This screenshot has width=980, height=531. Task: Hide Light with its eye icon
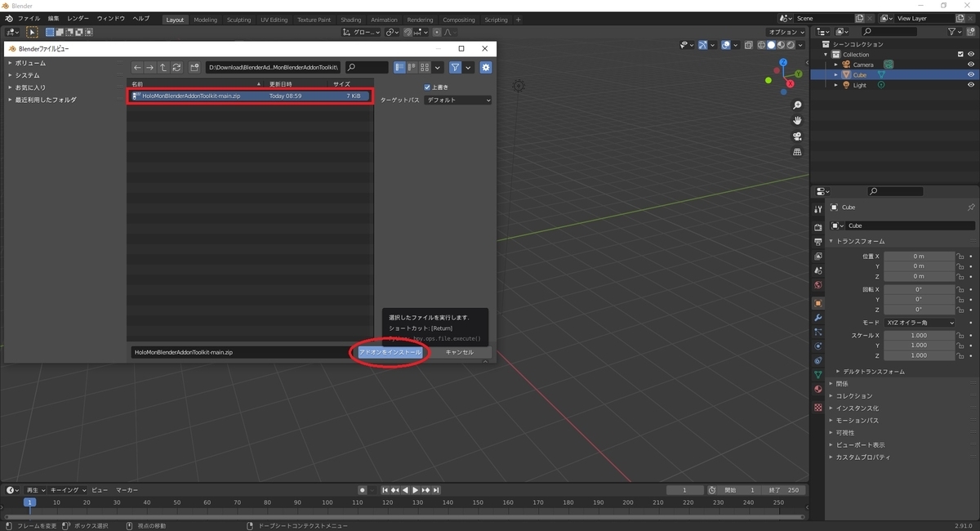(x=971, y=85)
